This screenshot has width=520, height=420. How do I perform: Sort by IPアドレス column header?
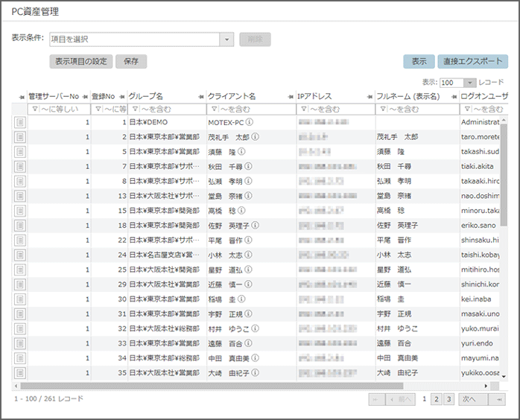click(314, 97)
